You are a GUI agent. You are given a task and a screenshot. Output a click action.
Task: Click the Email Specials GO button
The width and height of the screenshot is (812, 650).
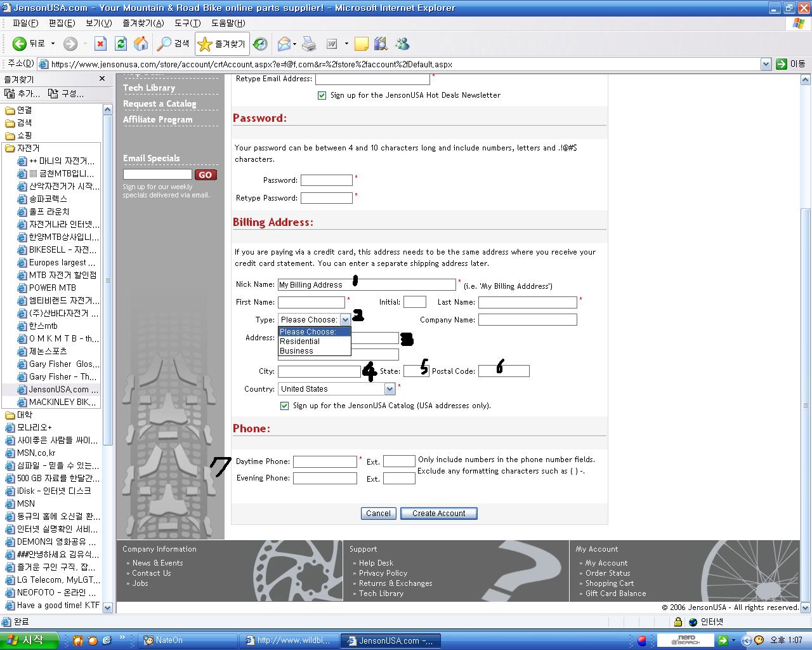pyautogui.click(x=206, y=175)
